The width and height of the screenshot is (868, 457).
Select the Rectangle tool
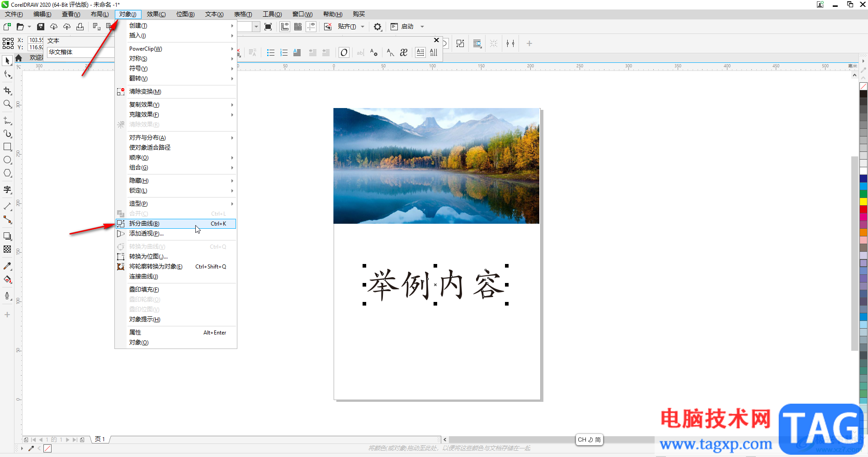pos(7,147)
